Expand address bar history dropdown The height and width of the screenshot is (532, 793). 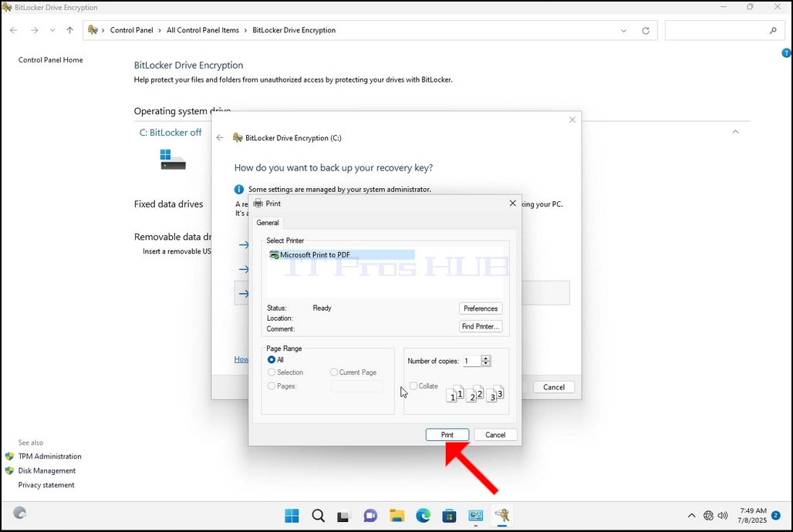(623, 31)
